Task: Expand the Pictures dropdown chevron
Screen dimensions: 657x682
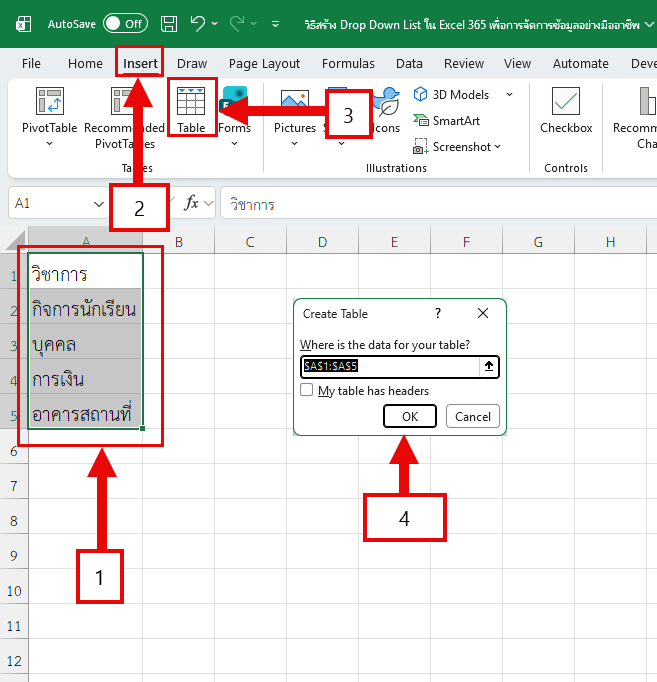Action: (x=294, y=144)
